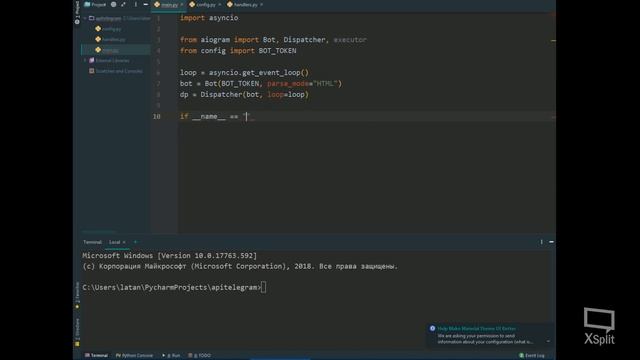The width and height of the screenshot is (640, 360).
Task: Click the yellow warning marker on editor's right stripe
Action: (x=553, y=41)
